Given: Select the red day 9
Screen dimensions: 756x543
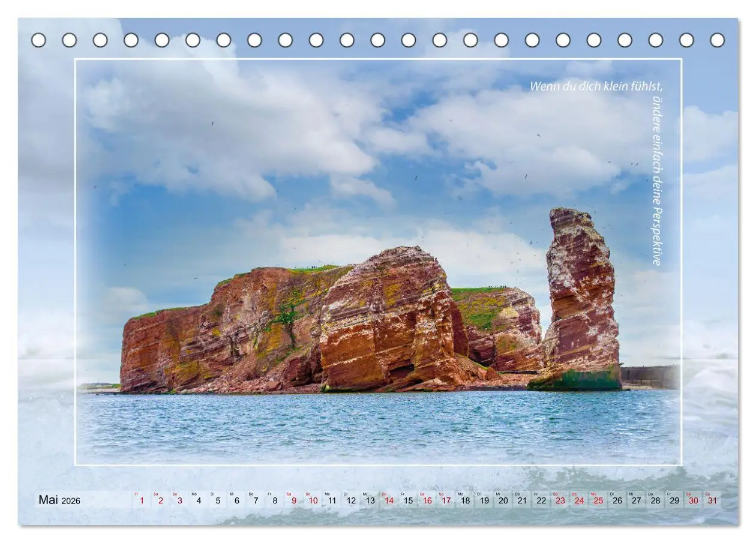Looking at the screenshot, I should click(293, 500).
